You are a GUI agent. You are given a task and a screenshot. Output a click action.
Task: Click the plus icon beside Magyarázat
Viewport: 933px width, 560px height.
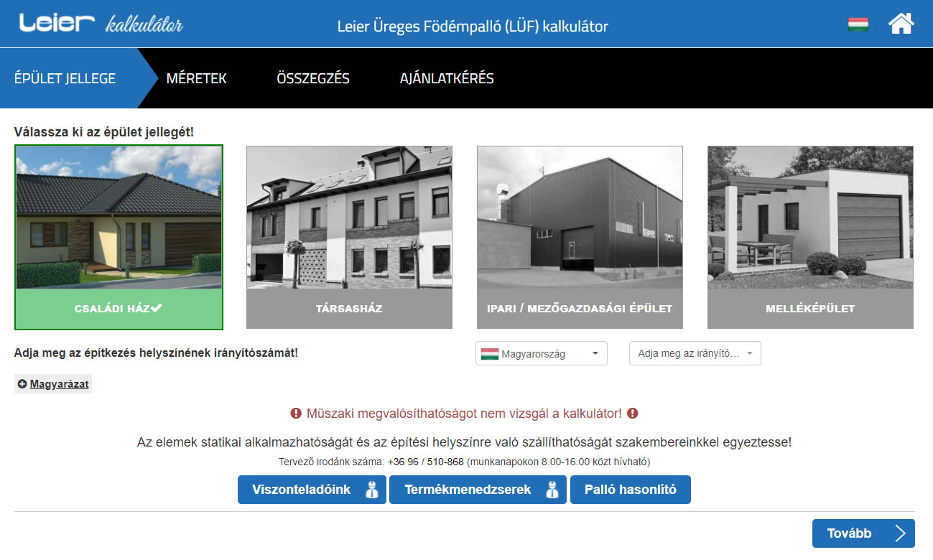pyautogui.click(x=22, y=384)
